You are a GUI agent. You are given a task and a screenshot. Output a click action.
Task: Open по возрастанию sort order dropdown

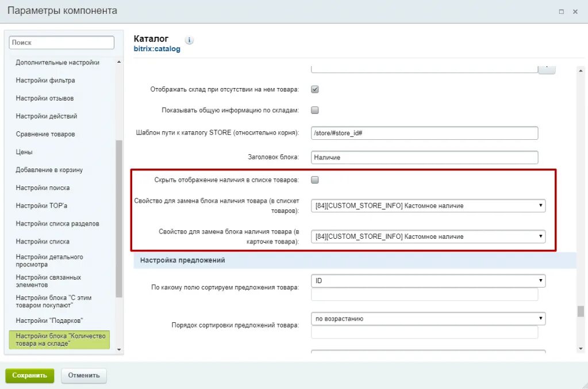pyautogui.click(x=428, y=319)
